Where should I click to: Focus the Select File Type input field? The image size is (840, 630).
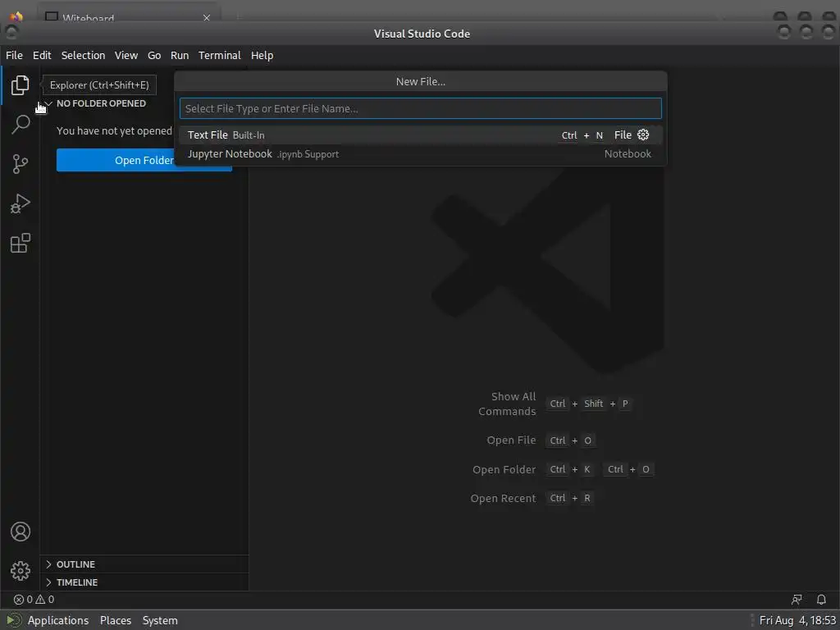[421, 108]
